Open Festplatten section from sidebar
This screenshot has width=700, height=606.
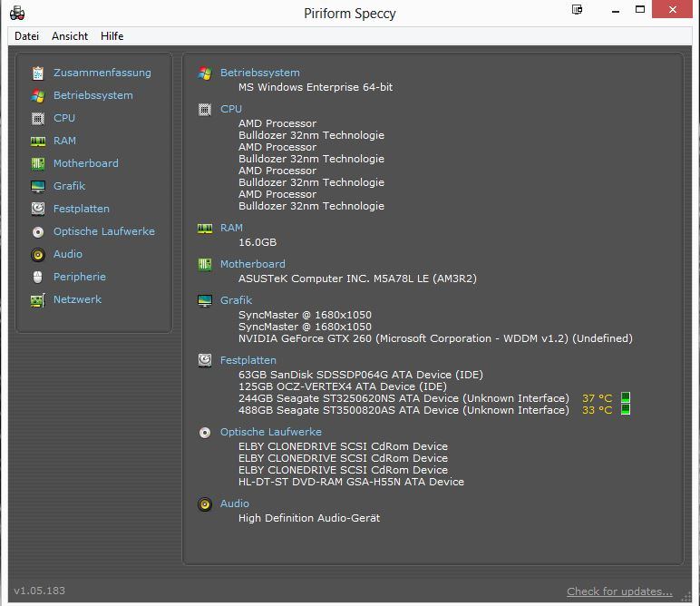click(x=82, y=209)
